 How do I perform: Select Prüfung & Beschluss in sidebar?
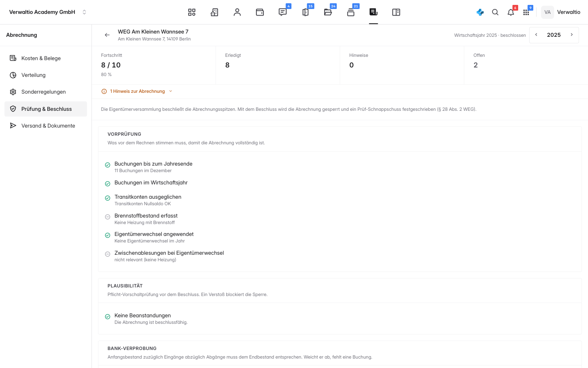(46, 109)
